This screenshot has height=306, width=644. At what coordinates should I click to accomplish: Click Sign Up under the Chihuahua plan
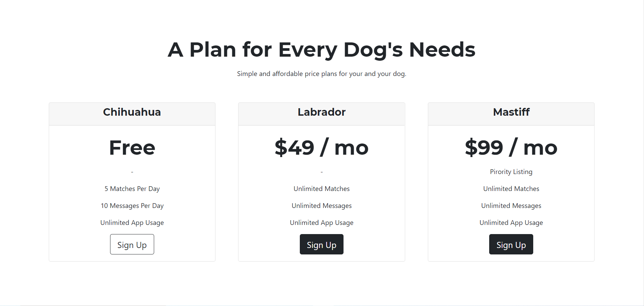click(132, 244)
